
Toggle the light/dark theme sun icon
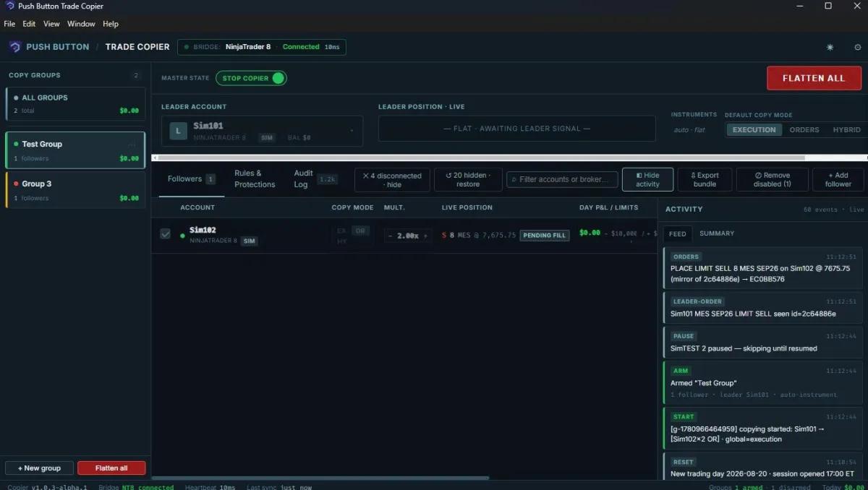point(830,47)
